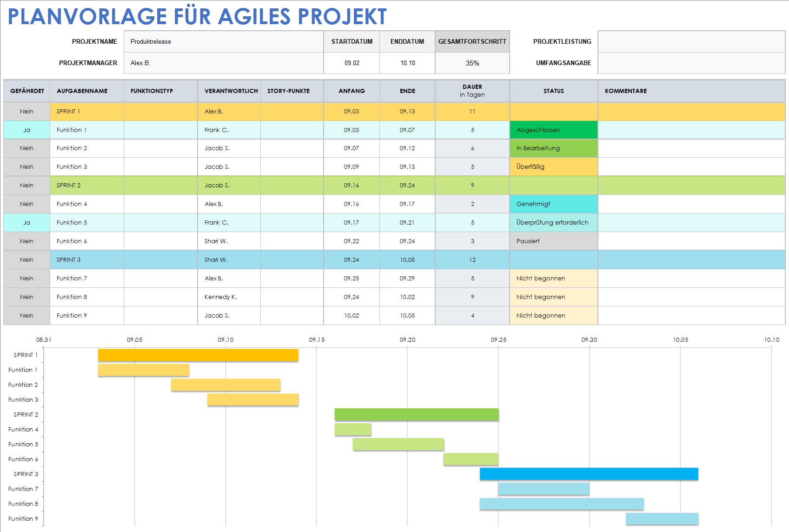Click the SPRINT 1 orange Gantt bar

[x=198, y=355]
